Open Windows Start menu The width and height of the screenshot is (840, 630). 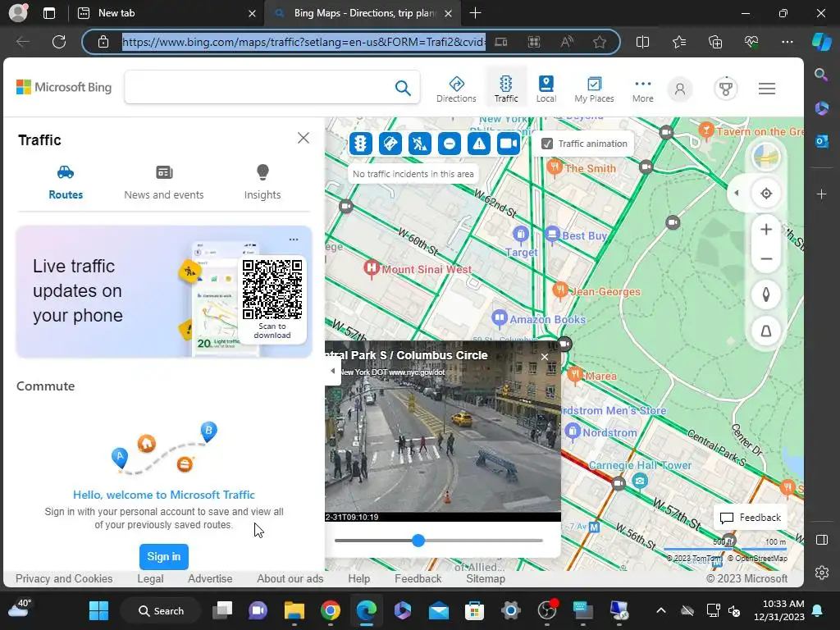point(98,610)
